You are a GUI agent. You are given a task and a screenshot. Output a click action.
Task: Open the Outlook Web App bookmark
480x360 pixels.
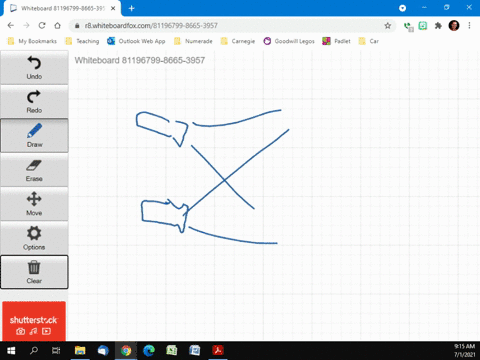[x=136, y=41]
